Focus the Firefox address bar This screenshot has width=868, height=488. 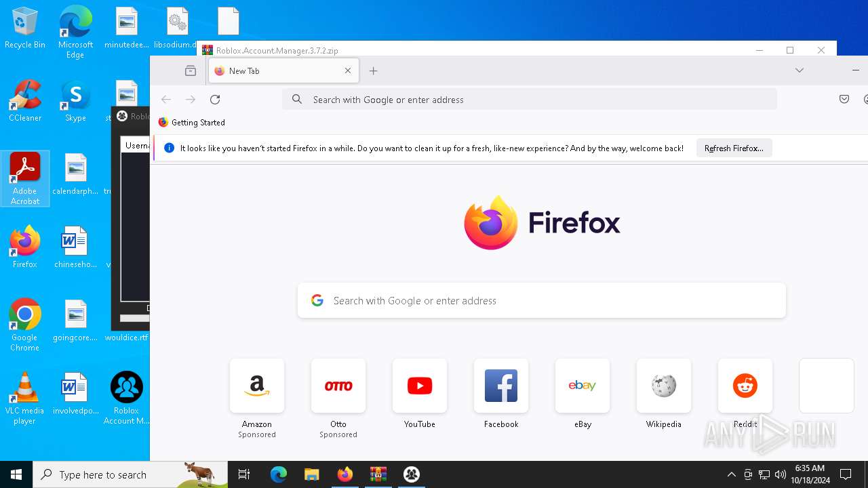click(x=530, y=100)
